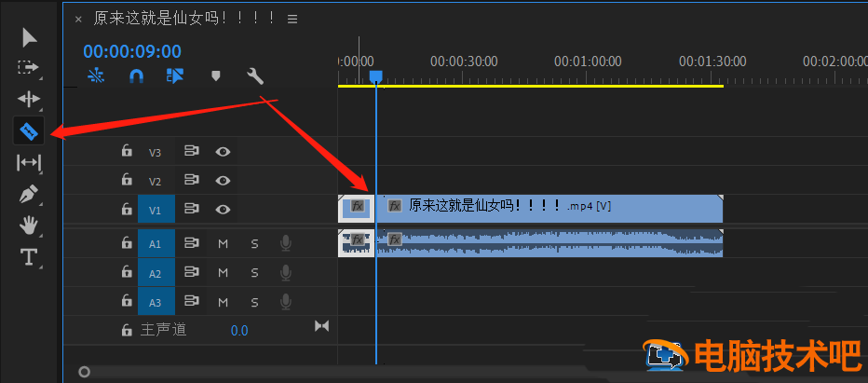Target the V3 track label
This screenshot has width=868, height=383.
tap(155, 153)
